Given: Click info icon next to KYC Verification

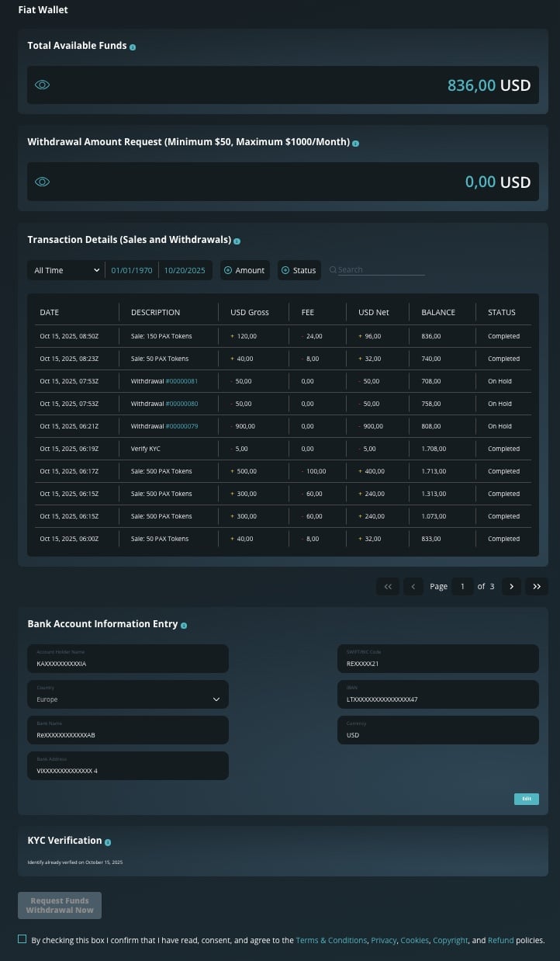Looking at the screenshot, I should click(108, 842).
